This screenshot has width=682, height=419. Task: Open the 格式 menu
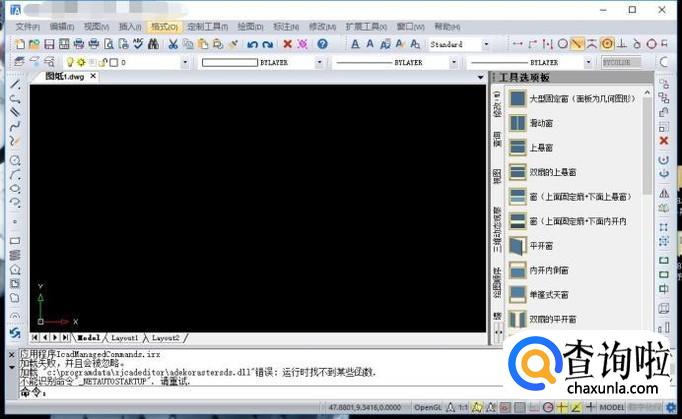[162, 25]
